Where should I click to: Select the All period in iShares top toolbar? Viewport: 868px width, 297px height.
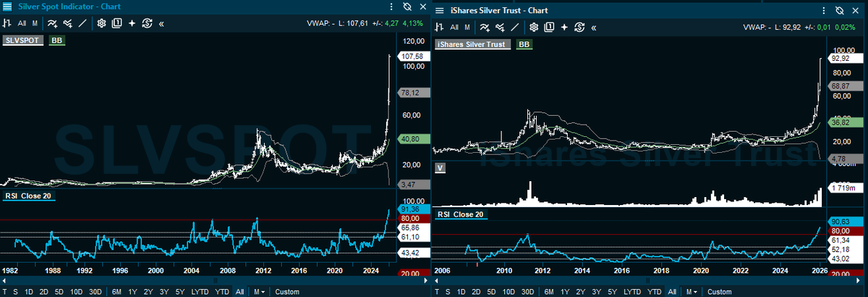click(454, 28)
